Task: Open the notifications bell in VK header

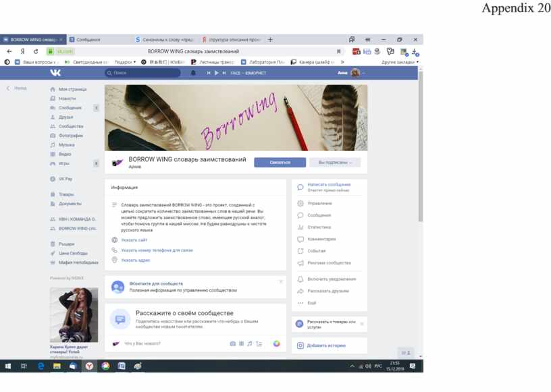Action: pos(193,73)
